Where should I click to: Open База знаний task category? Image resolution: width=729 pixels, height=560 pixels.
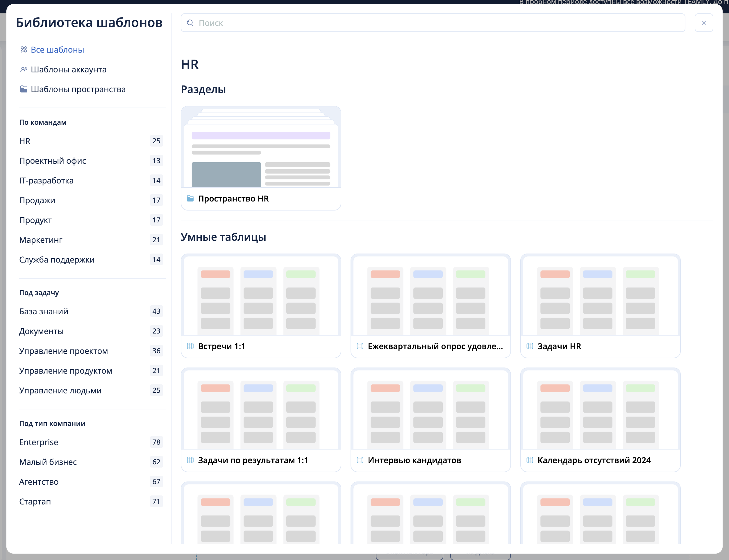pos(44,311)
